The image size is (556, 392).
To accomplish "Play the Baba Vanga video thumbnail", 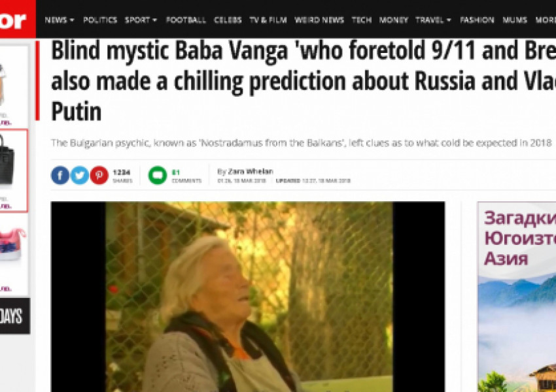I will (x=247, y=297).
